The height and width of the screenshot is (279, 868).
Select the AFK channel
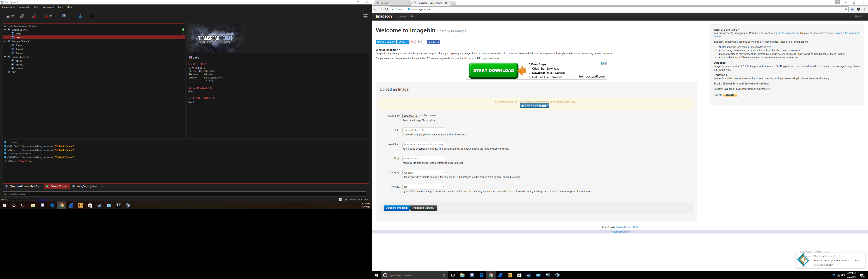[14, 72]
